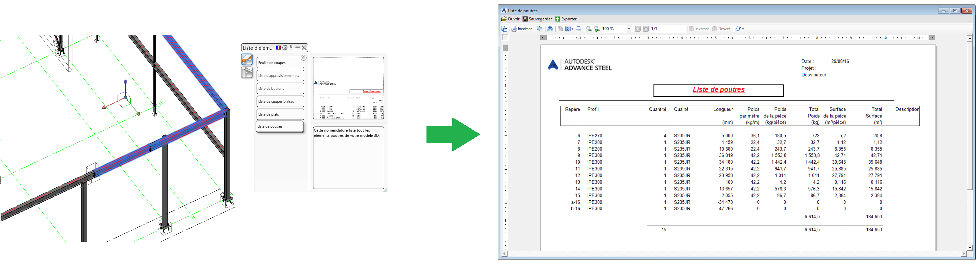The height and width of the screenshot is (279, 980).
Task: Zoom in with the plus magnifier
Action: (597, 29)
